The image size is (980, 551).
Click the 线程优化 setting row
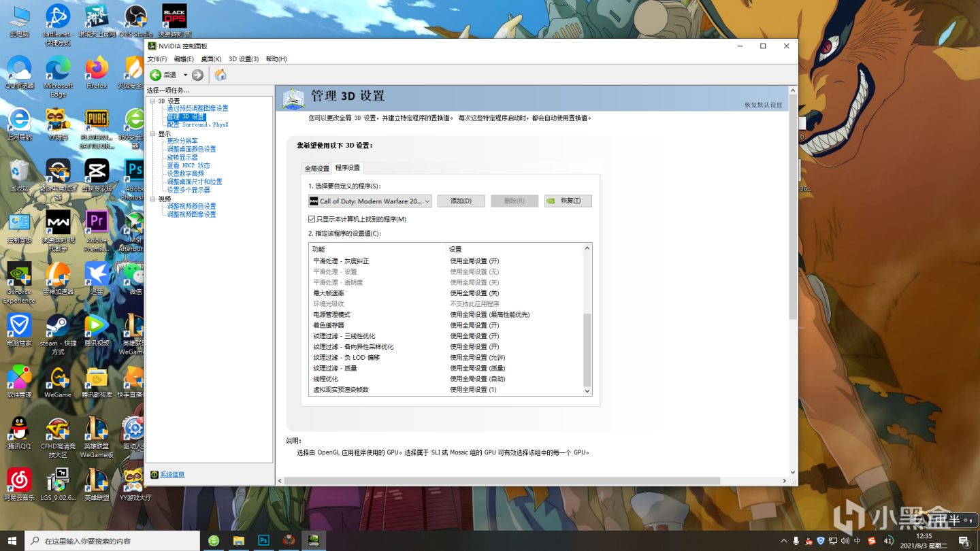[x=446, y=379]
